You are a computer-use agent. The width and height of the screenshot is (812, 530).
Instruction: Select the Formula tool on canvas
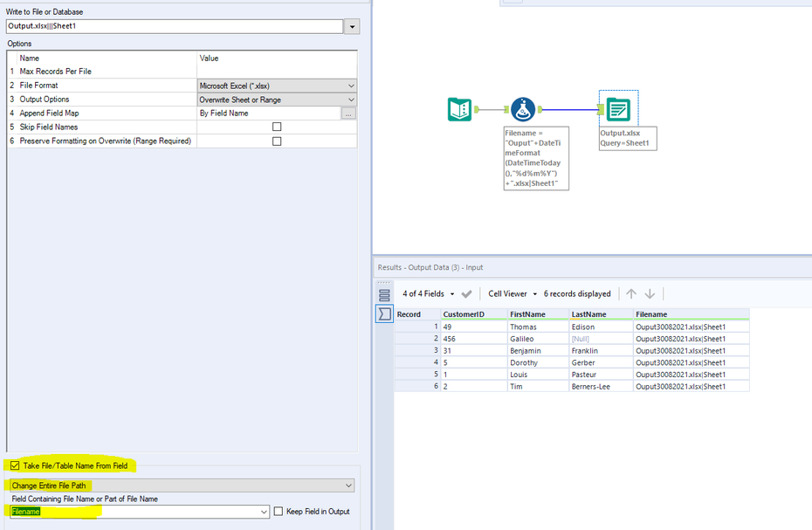[x=523, y=109]
